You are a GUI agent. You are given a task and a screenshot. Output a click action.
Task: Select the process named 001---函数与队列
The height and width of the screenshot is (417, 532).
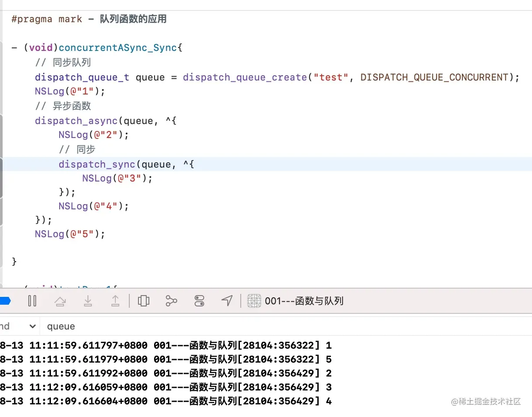pos(304,300)
